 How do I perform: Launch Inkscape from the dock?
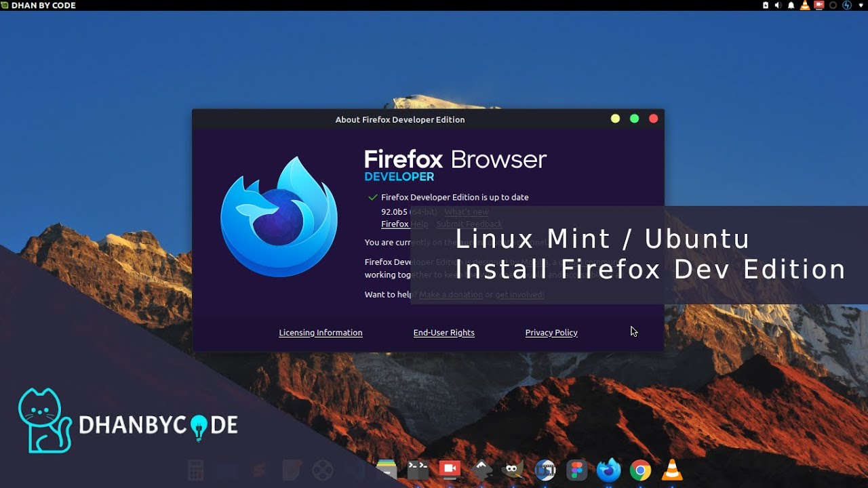[x=481, y=469]
